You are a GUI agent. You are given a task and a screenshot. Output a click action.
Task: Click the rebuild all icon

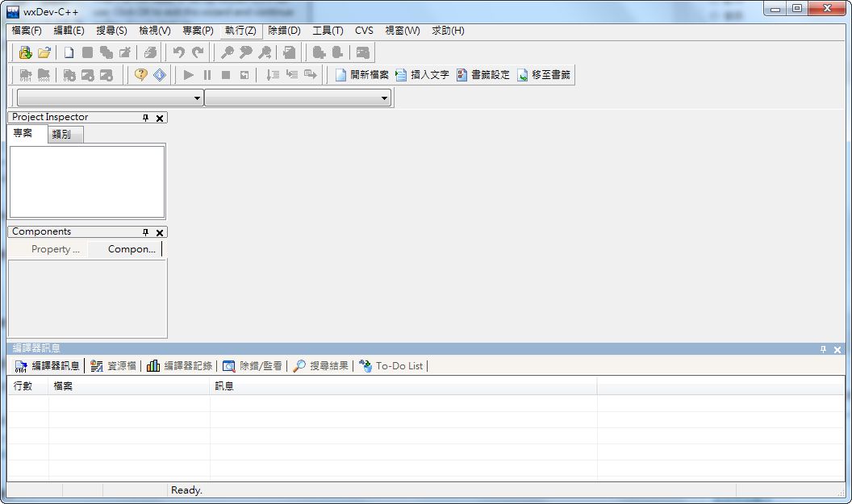(x=87, y=75)
